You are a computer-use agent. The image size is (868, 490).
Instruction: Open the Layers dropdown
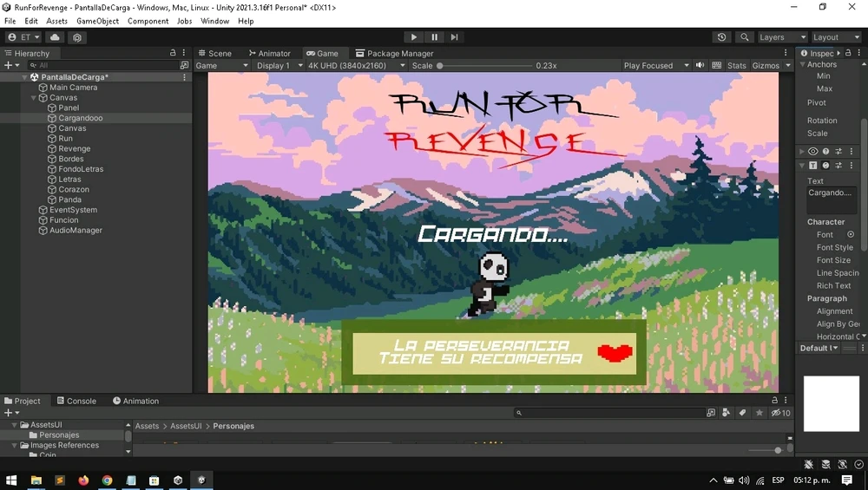click(x=782, y=37)
